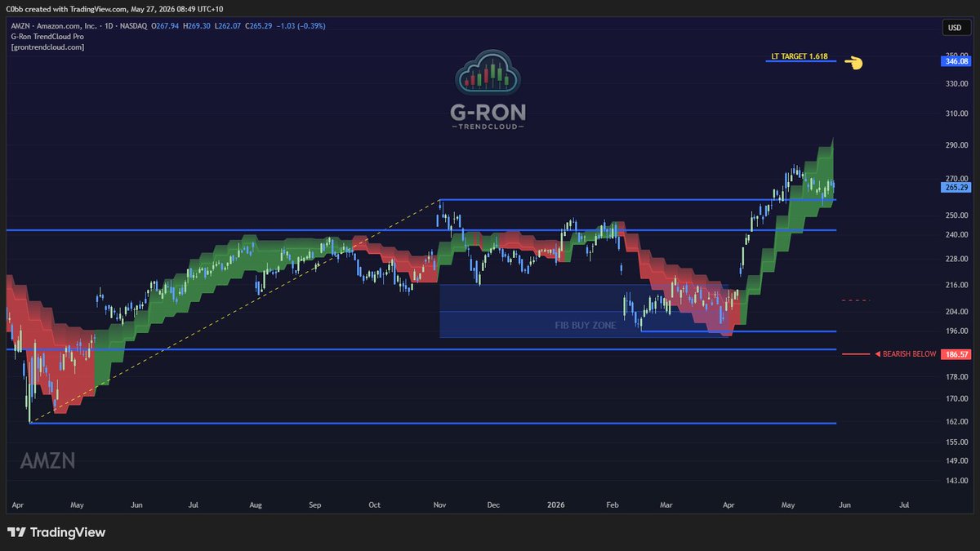Click the 170.00 price axis label
This screenshot has width=980, height=551.
pos(957,399)
